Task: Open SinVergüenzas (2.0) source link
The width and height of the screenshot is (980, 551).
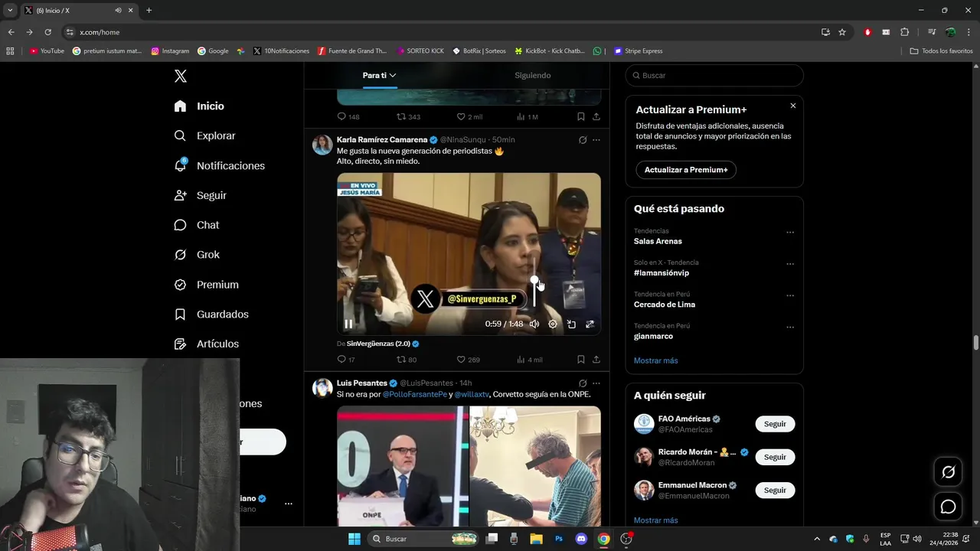Action: [x=383, y=344]
